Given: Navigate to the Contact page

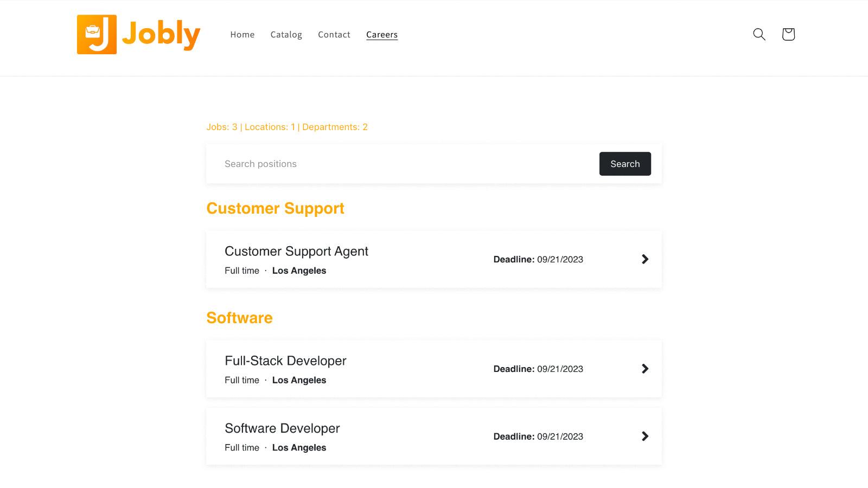Looking at the screenshot, I should click(x=334, y=34).
